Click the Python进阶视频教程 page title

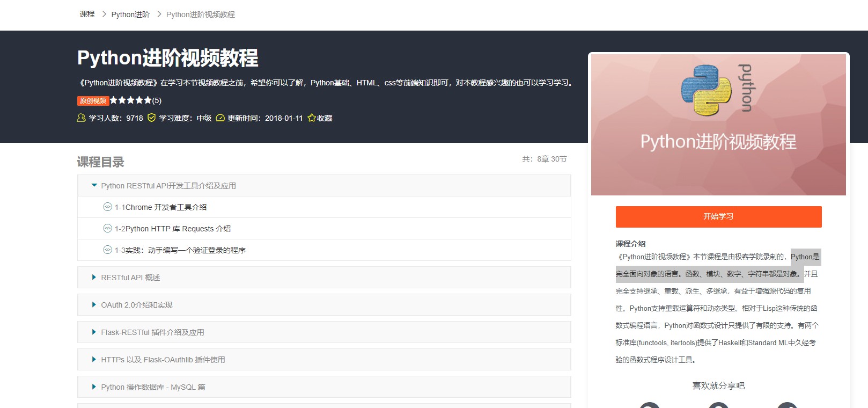[168, 58]
